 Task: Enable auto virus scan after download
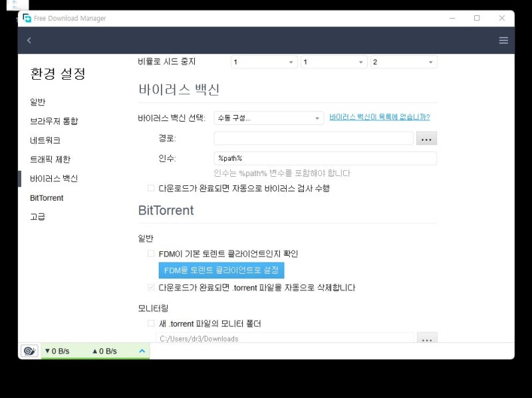(151, 188)
